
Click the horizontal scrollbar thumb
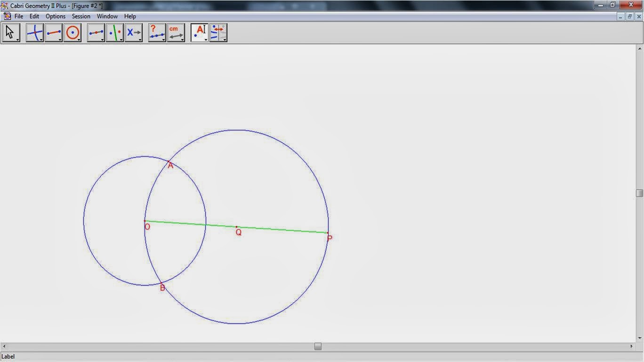pos(318,346)
